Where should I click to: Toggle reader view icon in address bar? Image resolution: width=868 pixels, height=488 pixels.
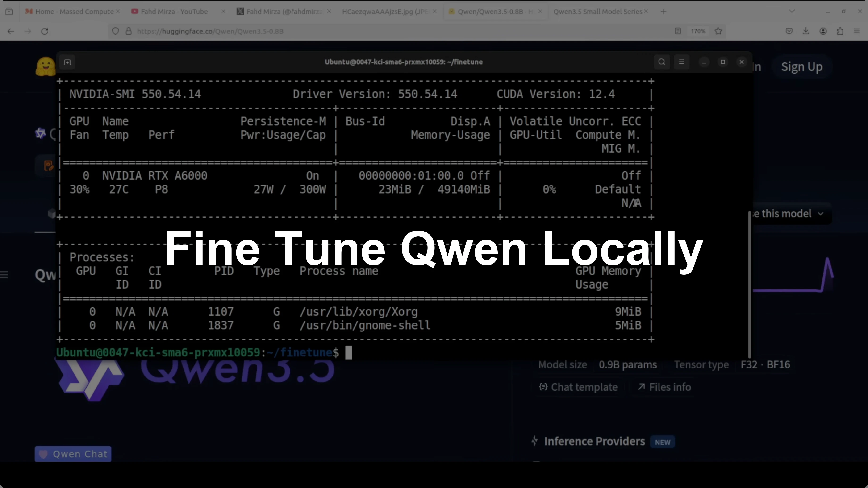pyautogui.click(x=678, y=31)
